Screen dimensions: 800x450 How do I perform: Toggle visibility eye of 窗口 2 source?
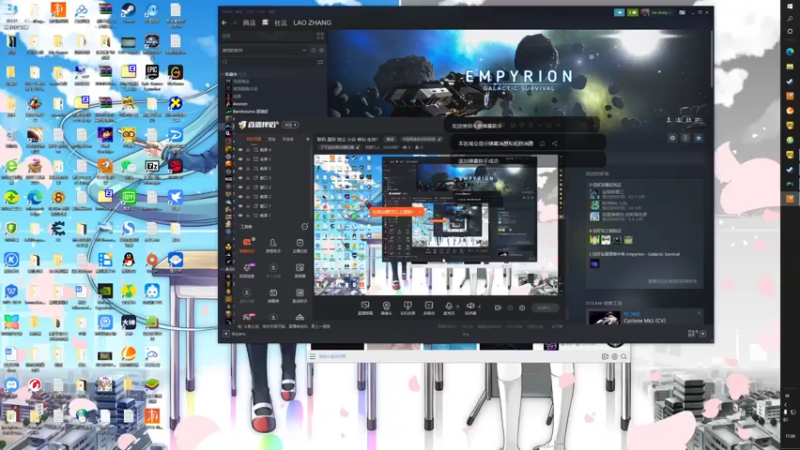[240, 187]
